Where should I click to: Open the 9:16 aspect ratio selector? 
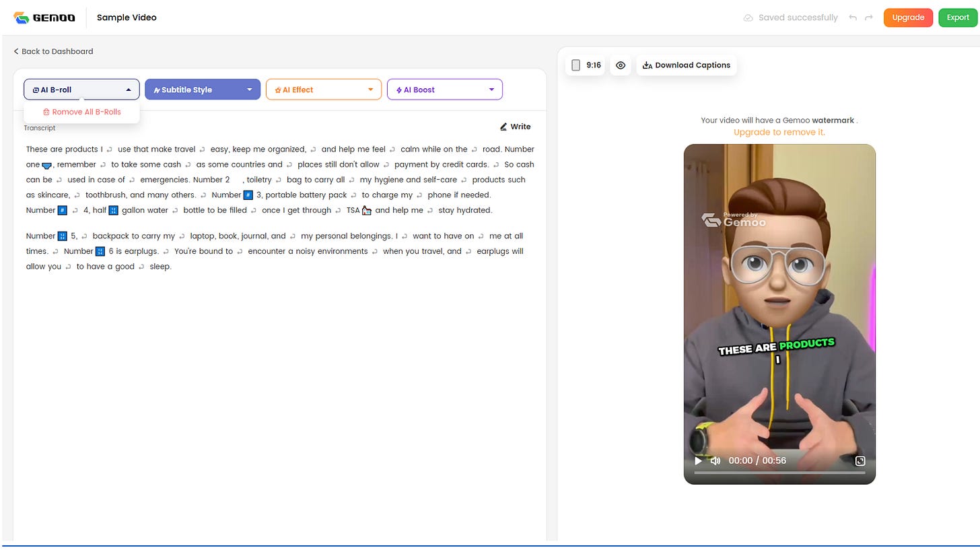coord(586,65)
